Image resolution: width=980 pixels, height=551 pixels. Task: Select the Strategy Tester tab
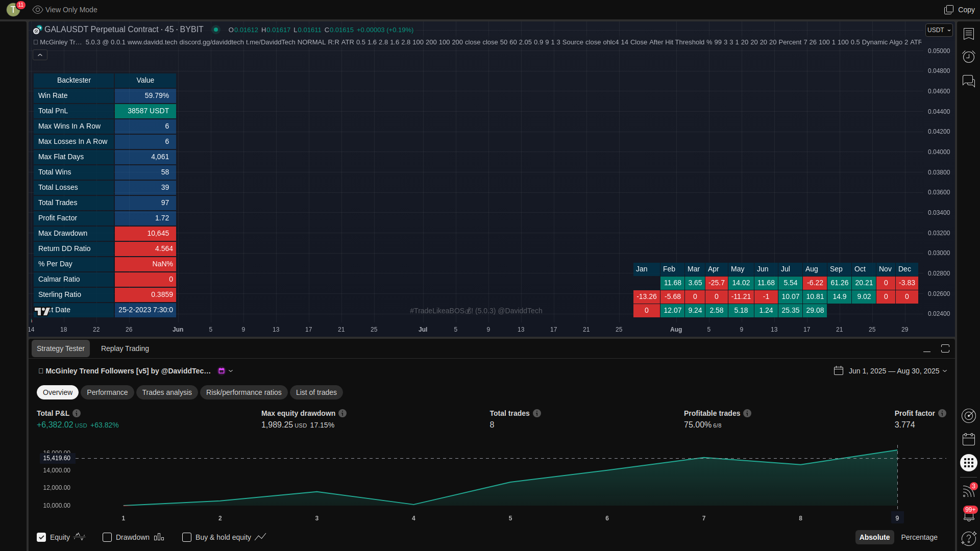coord(61,348)
